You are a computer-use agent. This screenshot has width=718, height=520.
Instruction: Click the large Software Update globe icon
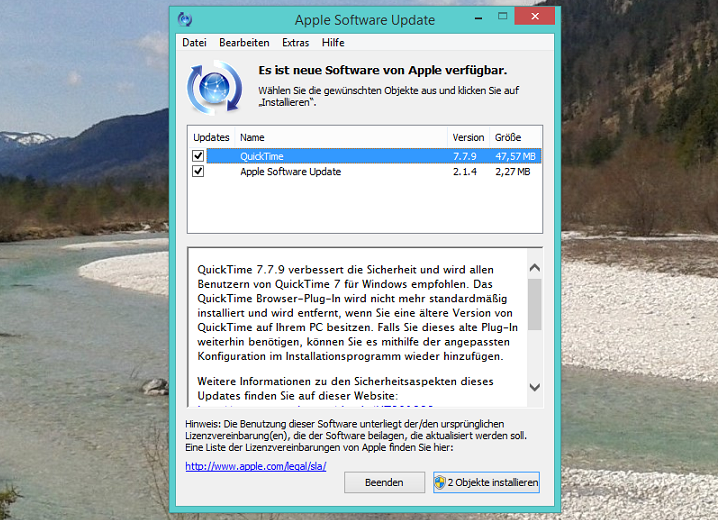pyautogui.click(x=214, y=87)
